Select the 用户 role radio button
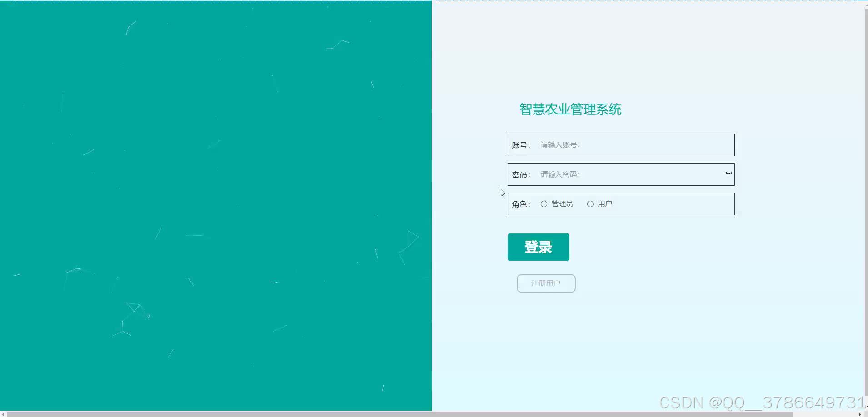The width and height of the screenshot is (868, 417). click(589, 204)
